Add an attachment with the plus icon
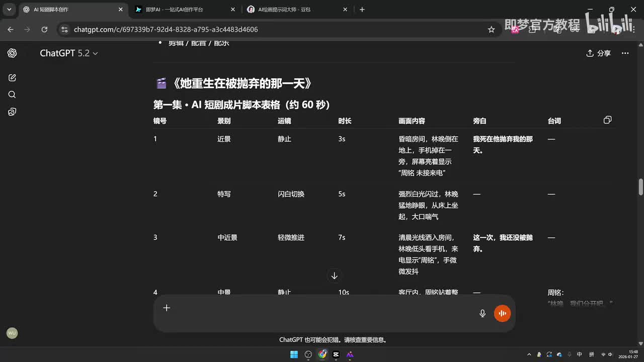The width and height of the screenshot is (644, 362). click(167, 308)
